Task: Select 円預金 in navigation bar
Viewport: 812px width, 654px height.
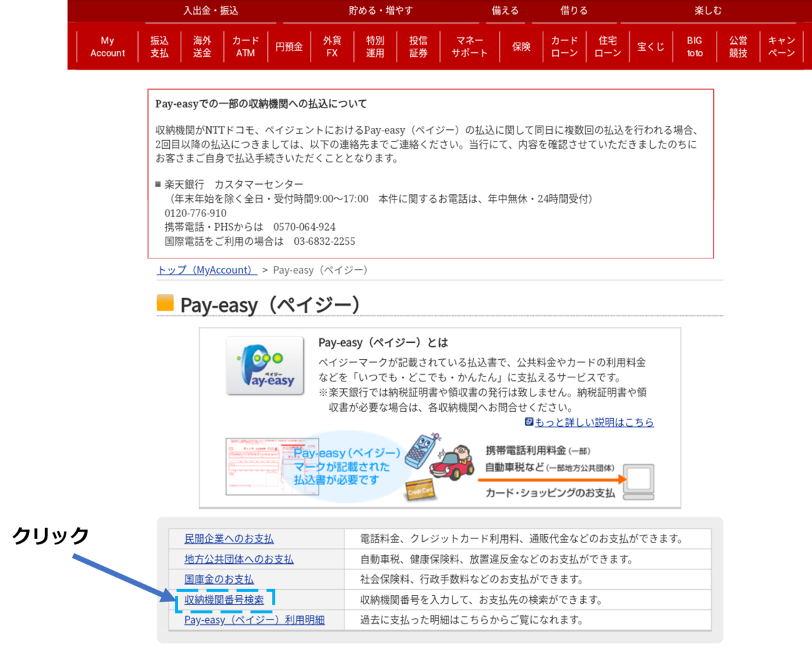Action: [289, 47]
